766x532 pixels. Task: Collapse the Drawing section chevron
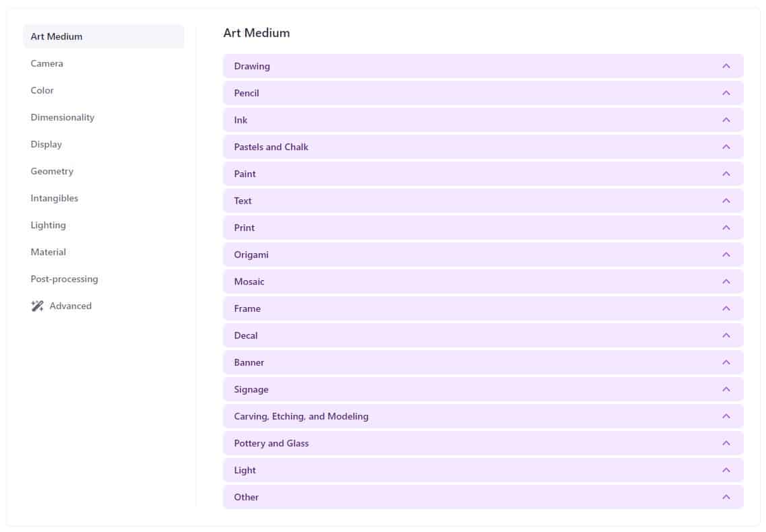coord(726,66)
